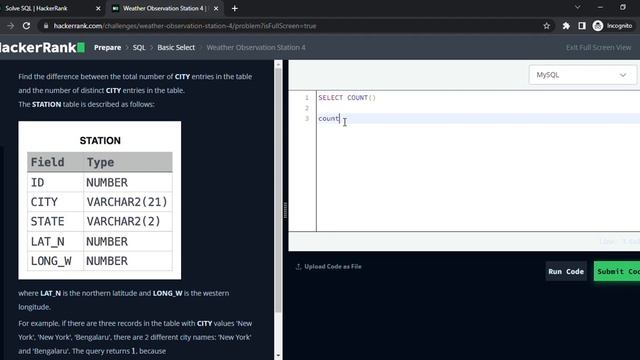Go forward in browser history
Image resolution: width=640 pixels, height=360 pixels.
(x=11, y=26)
